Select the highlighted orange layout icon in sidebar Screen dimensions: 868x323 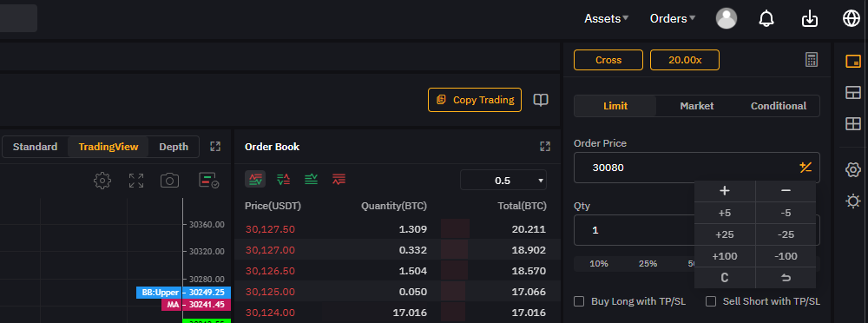click(x=853, y=61)
